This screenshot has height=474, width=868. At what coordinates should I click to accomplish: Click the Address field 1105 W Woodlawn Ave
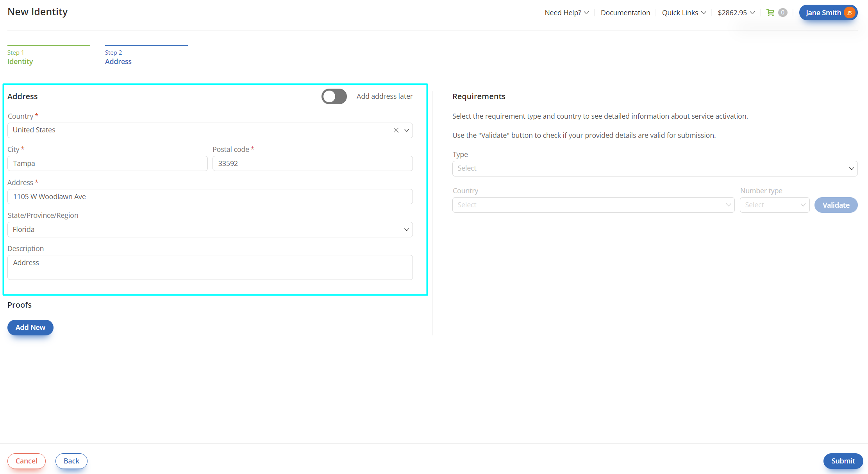210,197
